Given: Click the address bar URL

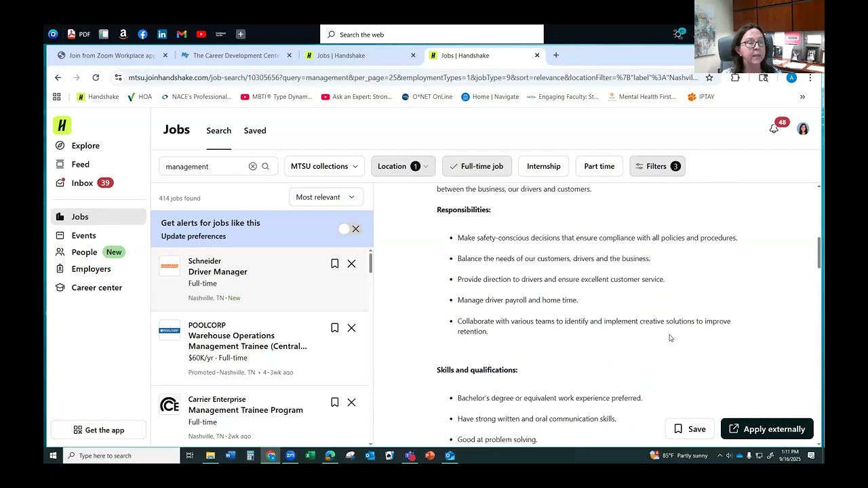Looking at the screenshot, I should 412,78.
